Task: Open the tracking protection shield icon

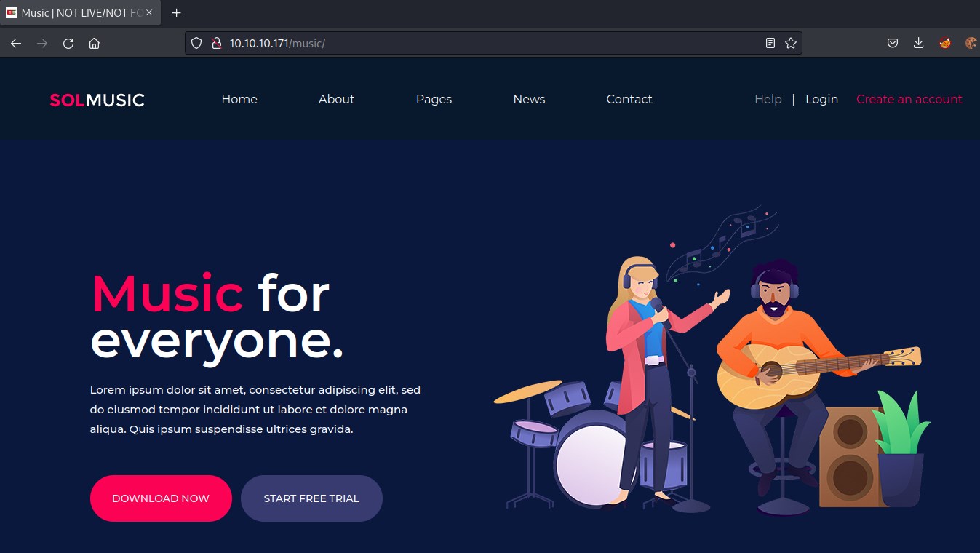Action: click(196, 44)
